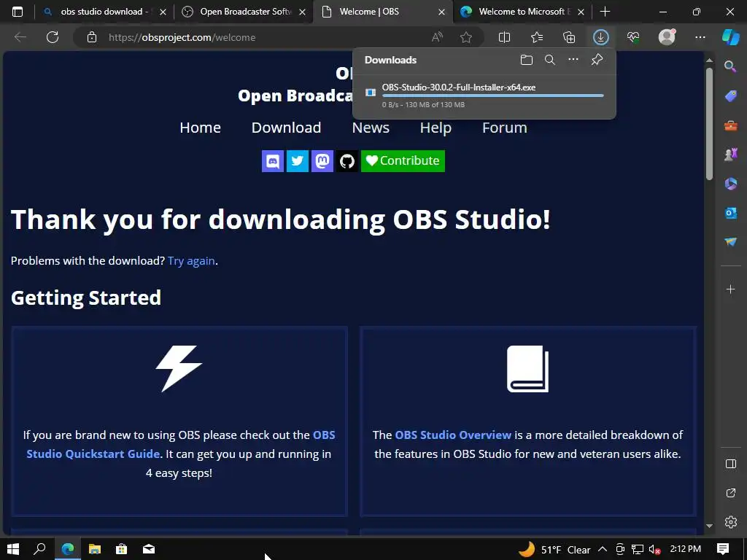Open the Favorites list icon

pos(536,37)
